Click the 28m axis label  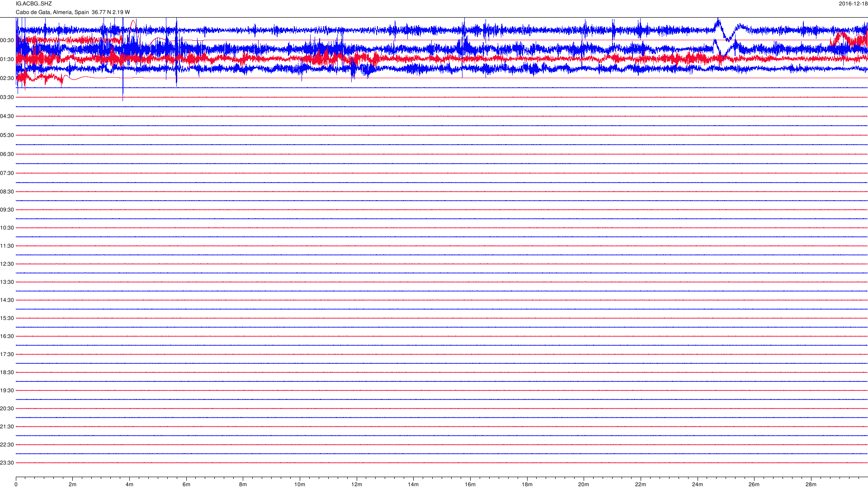coord(811,484)
